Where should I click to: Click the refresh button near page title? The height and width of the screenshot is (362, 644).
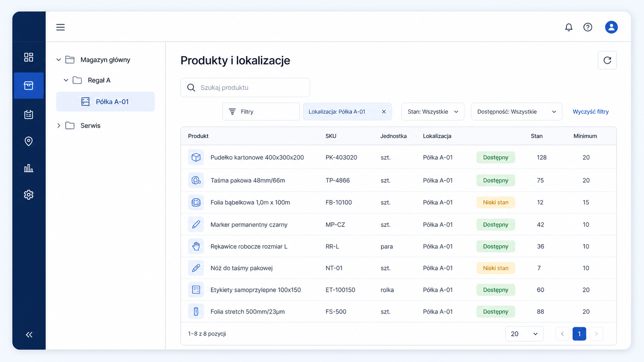(x=607, y=60)
